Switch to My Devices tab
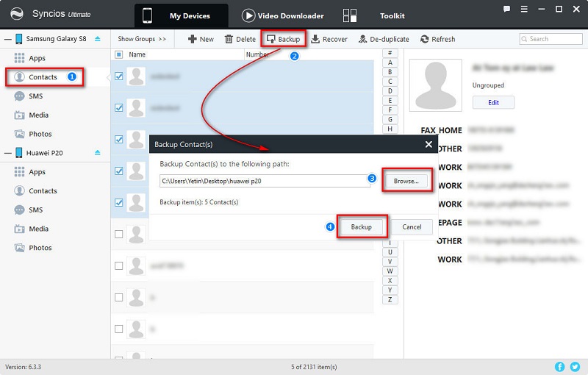 pos(181,15)
